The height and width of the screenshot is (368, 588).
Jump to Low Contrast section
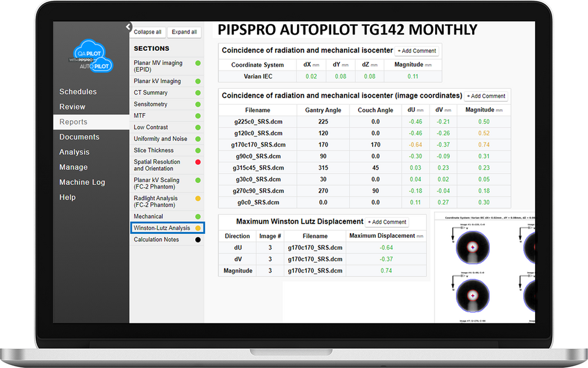[151, 127]
